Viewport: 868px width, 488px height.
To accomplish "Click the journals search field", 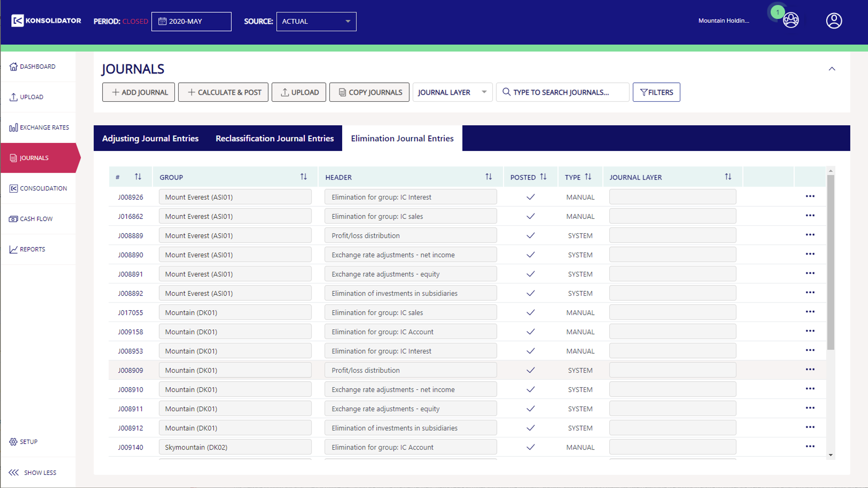I will 562,92.
